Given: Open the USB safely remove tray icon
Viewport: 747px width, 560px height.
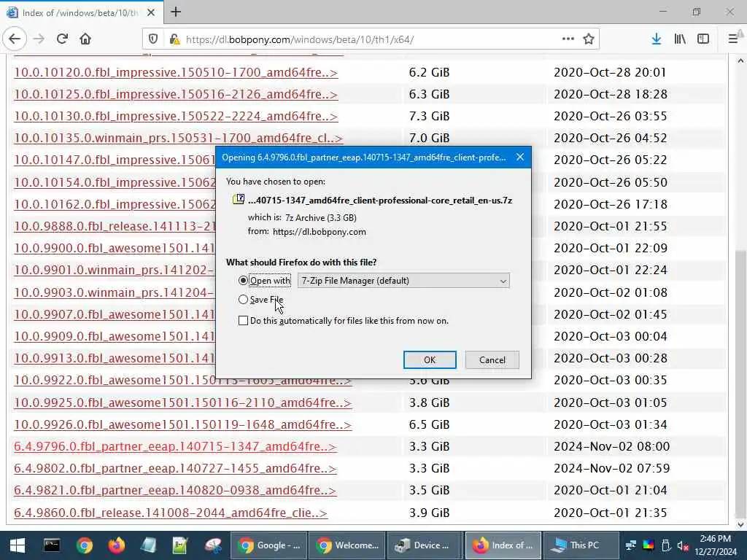Looking at the screenshot, I should 666,545.
